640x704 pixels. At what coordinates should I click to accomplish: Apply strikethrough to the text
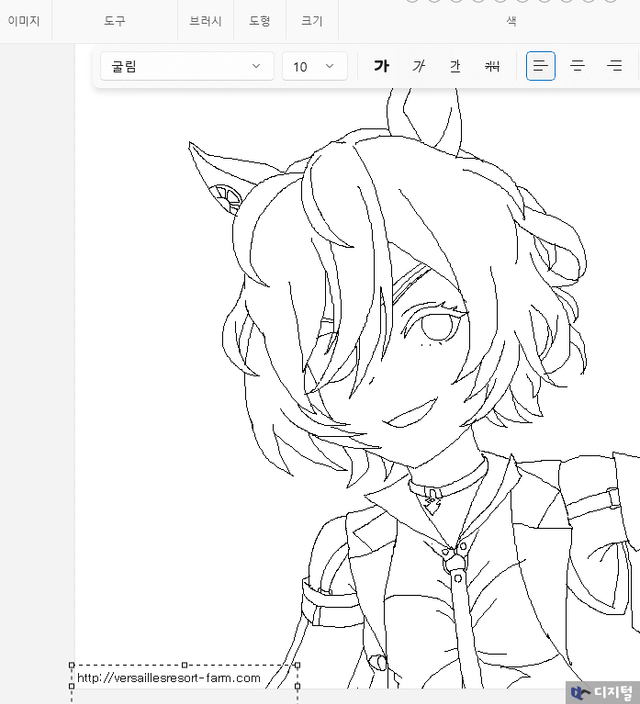(492, 67)
